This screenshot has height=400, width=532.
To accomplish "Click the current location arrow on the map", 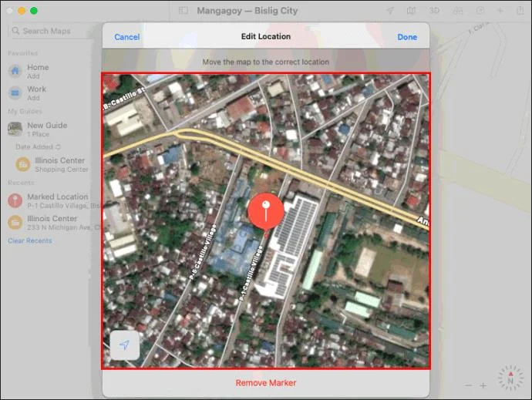I will click(124, 345).
